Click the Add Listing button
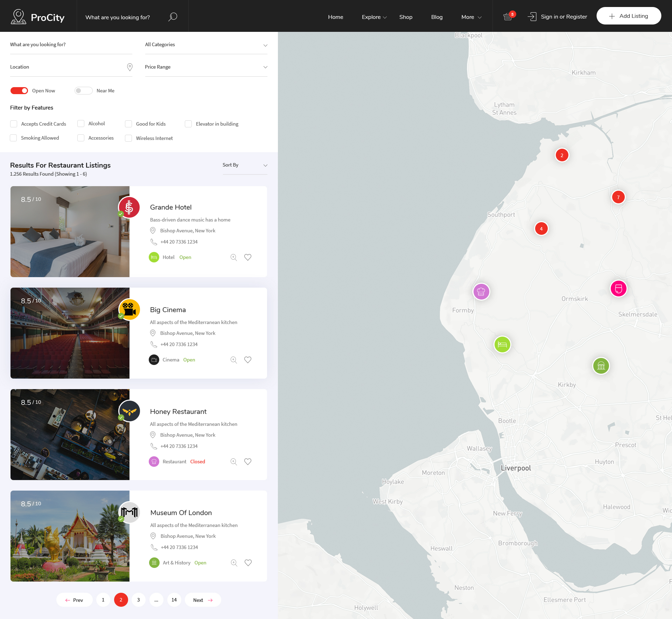The width and height of the screenshot is (672, 619). (x=629, y=16)
